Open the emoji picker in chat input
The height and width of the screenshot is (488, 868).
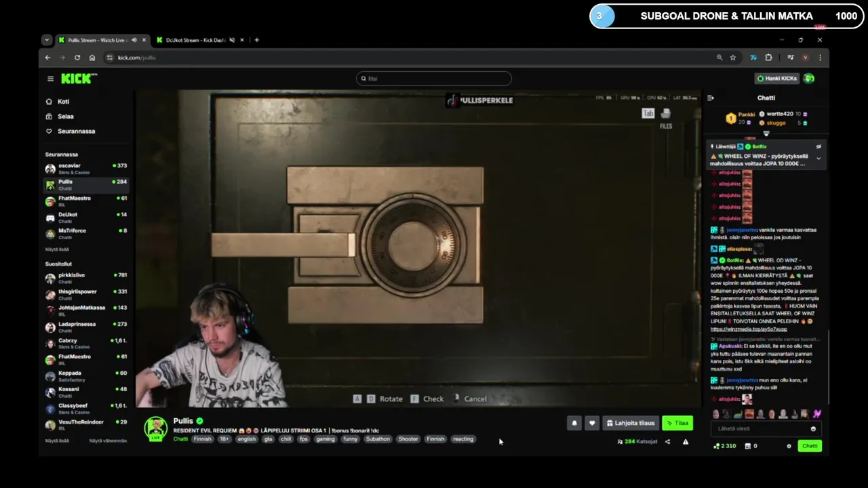813,428
